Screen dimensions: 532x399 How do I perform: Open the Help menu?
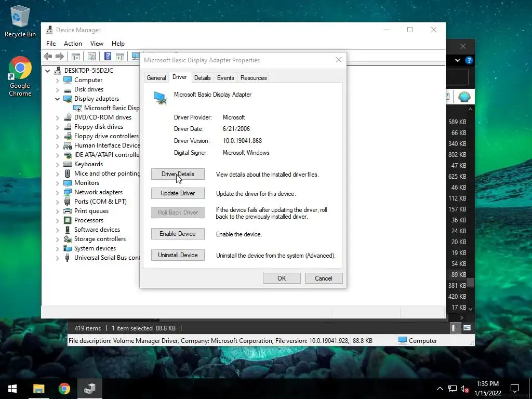tap(118, 44)
